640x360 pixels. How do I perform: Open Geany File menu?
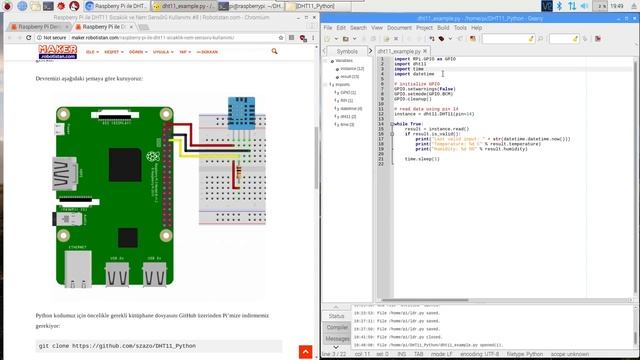(x=328, y=28)
